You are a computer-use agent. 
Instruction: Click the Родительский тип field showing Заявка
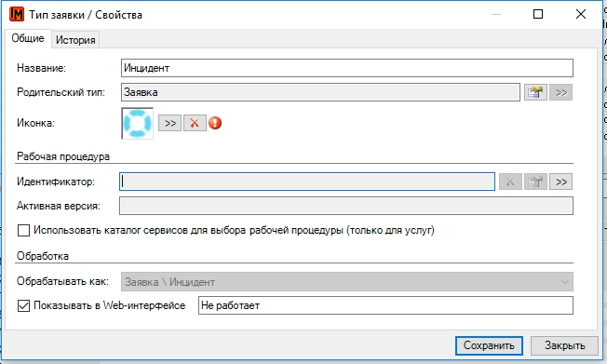point(320,92)
